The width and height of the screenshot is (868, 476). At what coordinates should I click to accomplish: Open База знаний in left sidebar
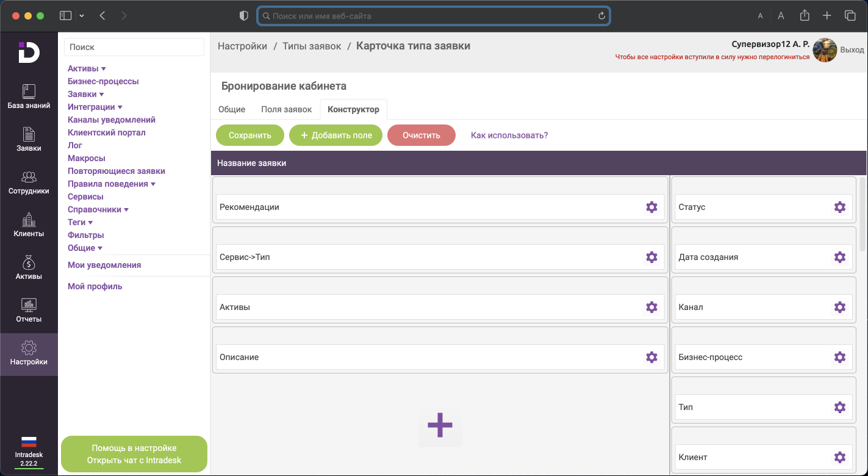click(x=29, y=97)
